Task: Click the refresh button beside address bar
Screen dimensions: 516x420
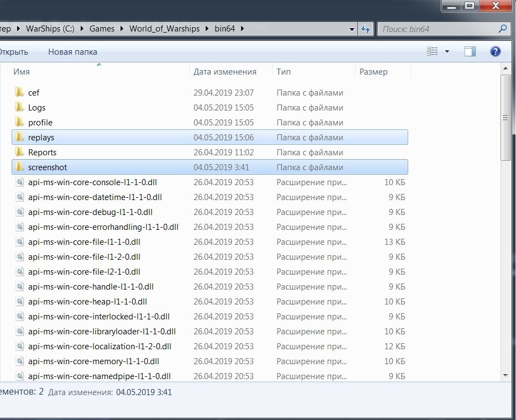Action: pos(366,29)
